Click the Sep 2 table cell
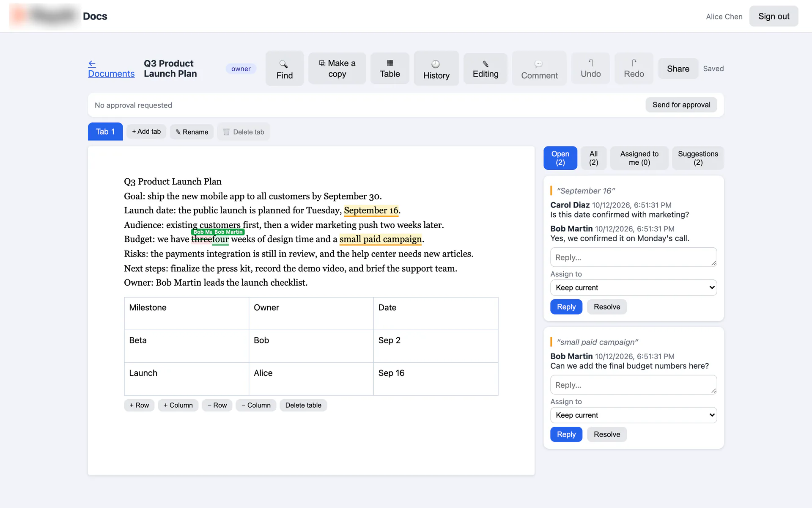 (436, 346)
